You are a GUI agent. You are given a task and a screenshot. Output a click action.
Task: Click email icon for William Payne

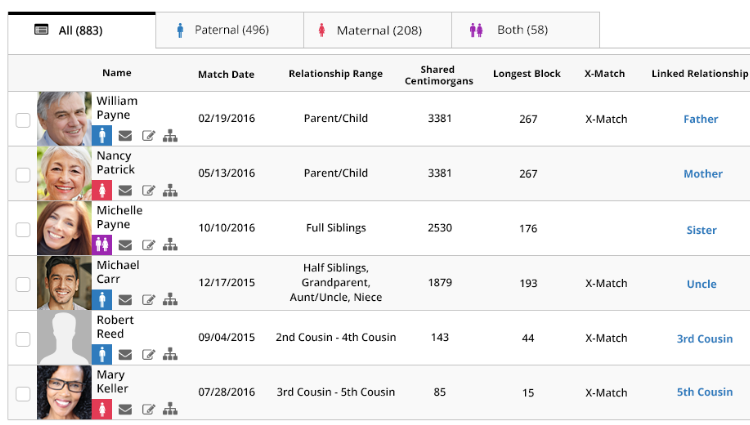[x=125, y=136]
